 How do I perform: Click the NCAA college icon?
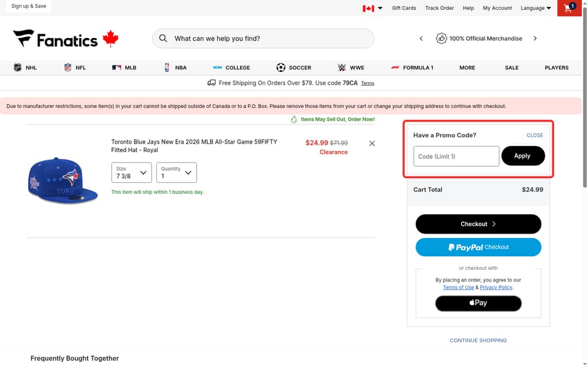tap(217, 67)
